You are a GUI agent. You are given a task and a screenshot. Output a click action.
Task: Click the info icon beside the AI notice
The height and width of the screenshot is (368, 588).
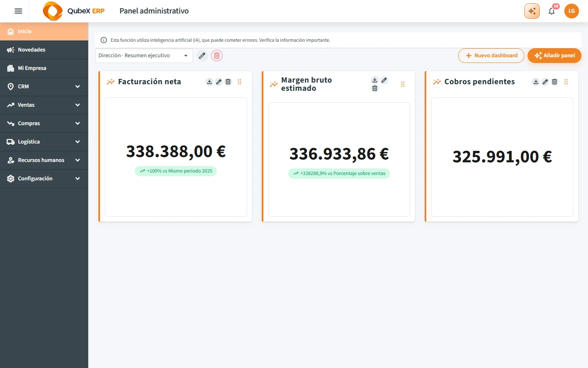click(x=104, y=40)
